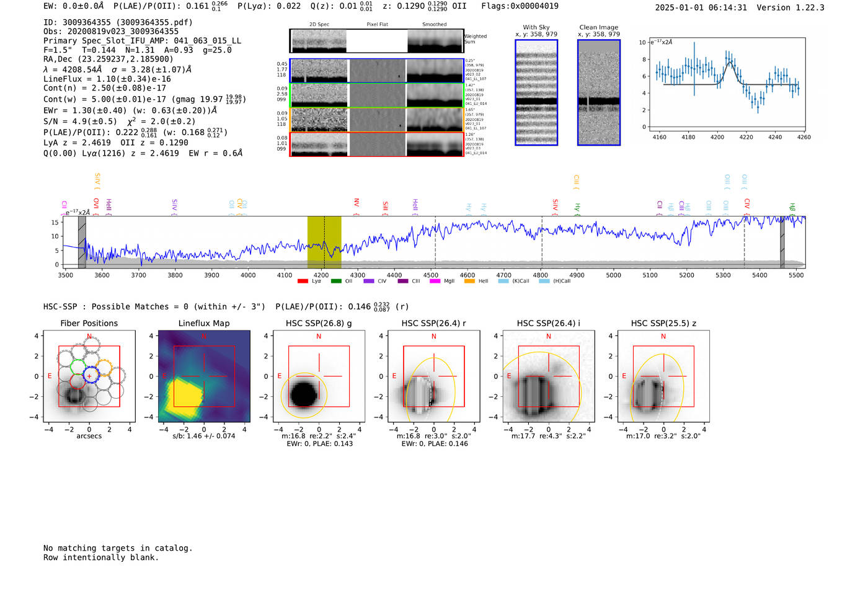Image resolution: width=868 pixels, height=591 pixels.
Task: Click the S/N = 4.9 line
Action: point(120,122)
